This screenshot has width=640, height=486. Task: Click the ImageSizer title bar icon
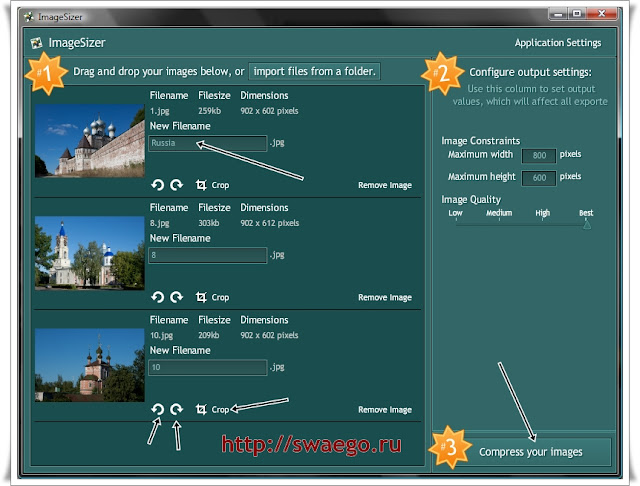29,17
